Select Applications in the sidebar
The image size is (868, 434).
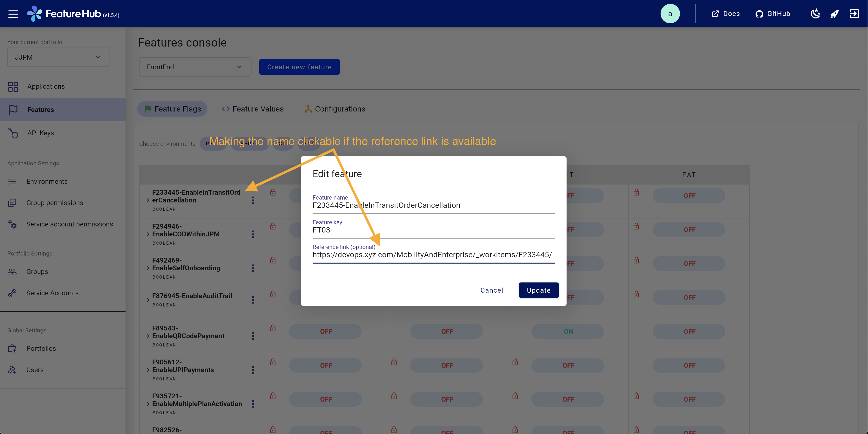tap(46, 86)
